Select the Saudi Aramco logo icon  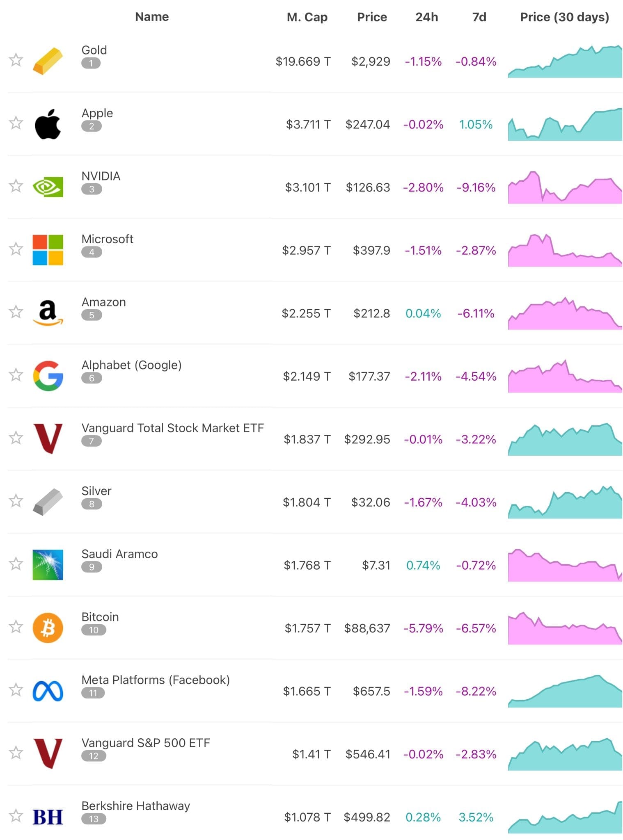(48, 565)
